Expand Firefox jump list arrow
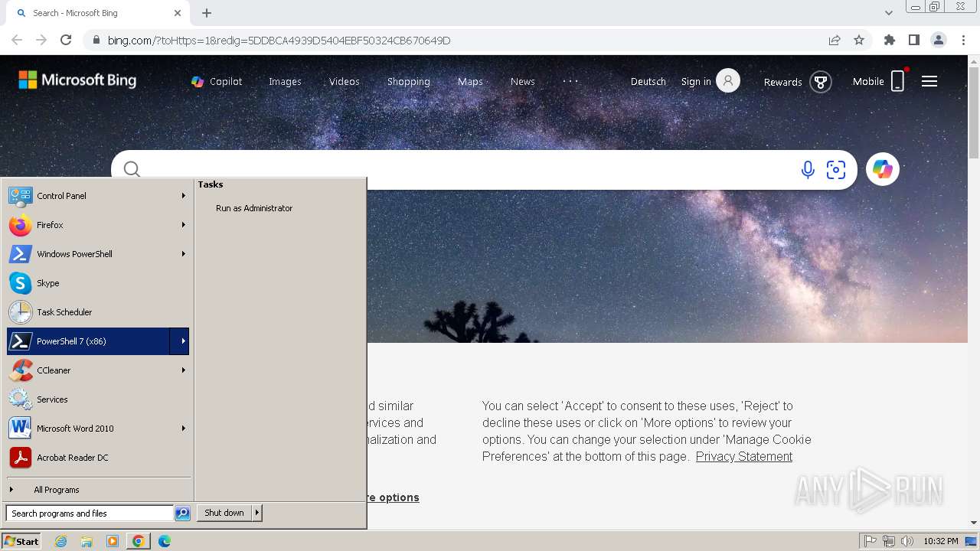The width and height of the screenshot is (980, 551). click(x=183, y=225)
